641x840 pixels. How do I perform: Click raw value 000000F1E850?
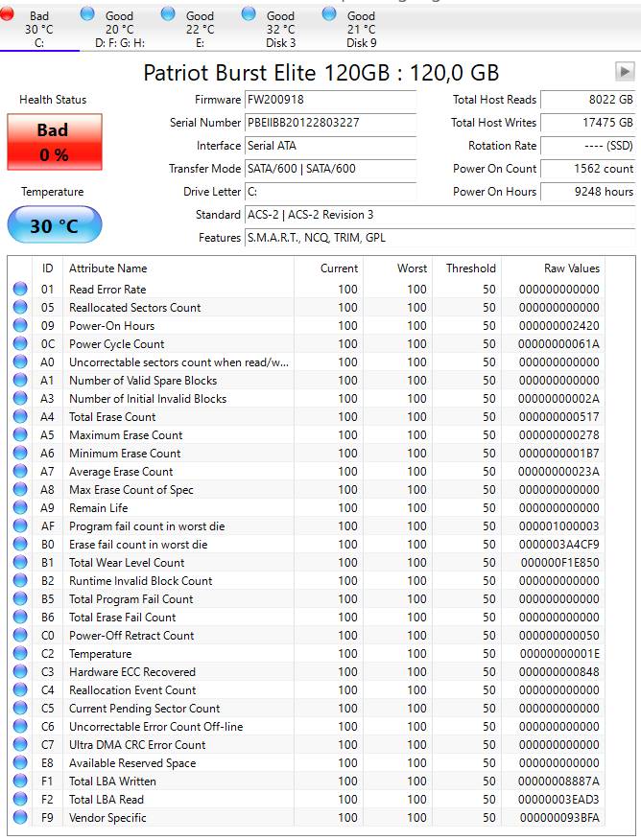tap(559, 563)
